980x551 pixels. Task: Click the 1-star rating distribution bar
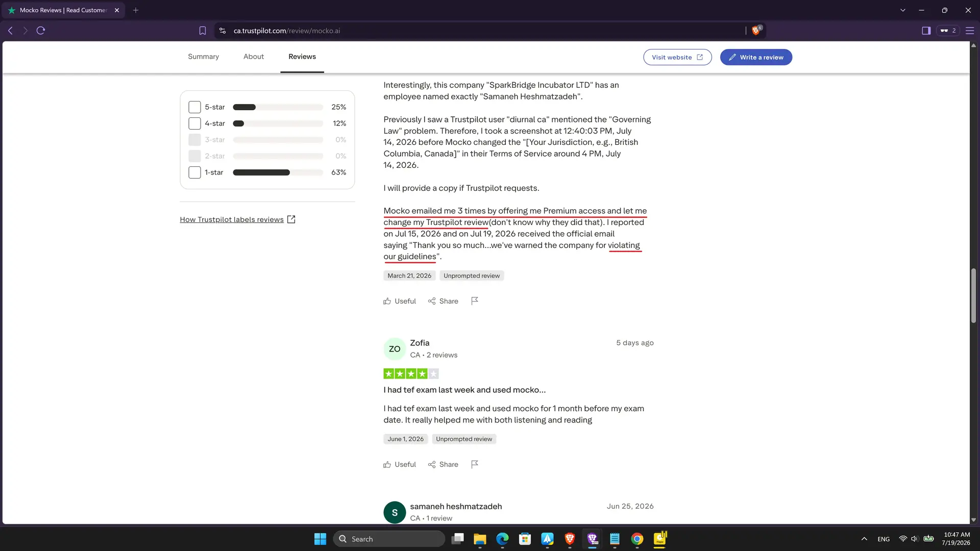pos(278,172)
